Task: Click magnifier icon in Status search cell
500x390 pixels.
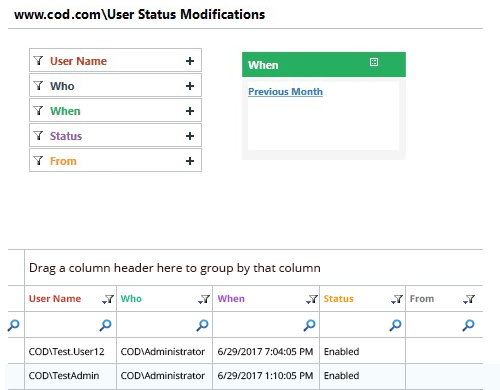Action: [x=395, y=325]
